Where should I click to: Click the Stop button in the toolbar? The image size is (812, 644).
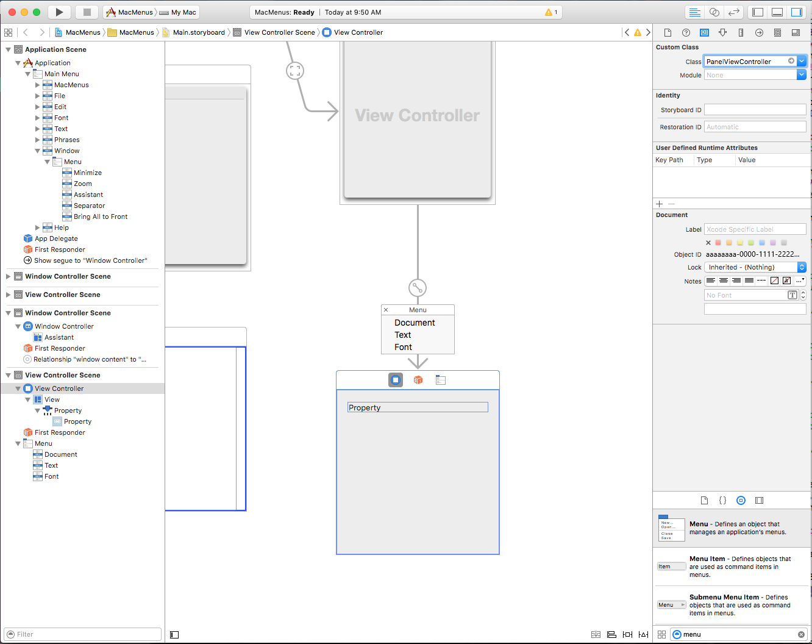tap(87, 12)
